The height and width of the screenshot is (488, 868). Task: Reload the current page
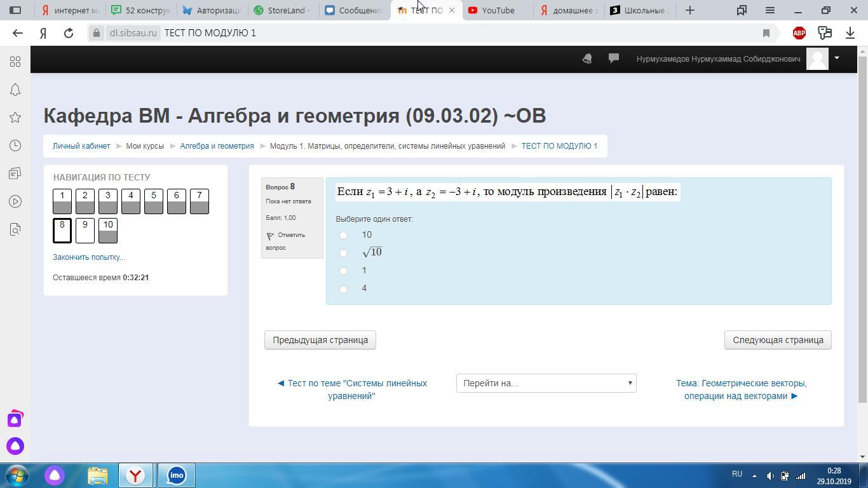tap(69, 33)
